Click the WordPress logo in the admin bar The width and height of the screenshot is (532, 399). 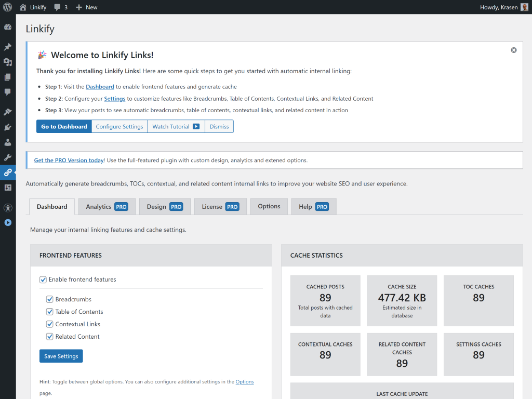pyautogui.click(x=6, y=7)
